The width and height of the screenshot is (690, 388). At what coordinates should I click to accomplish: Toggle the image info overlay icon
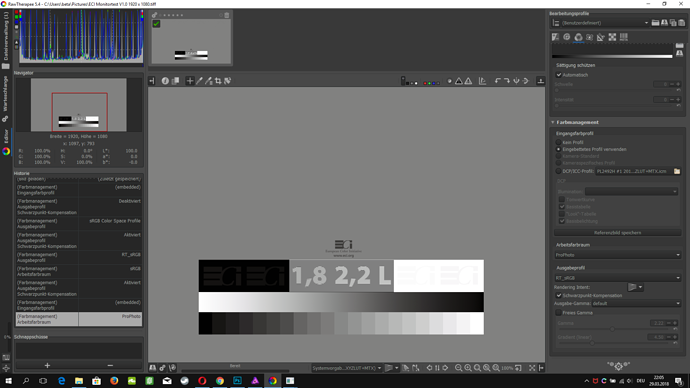(x=165, y=81)
